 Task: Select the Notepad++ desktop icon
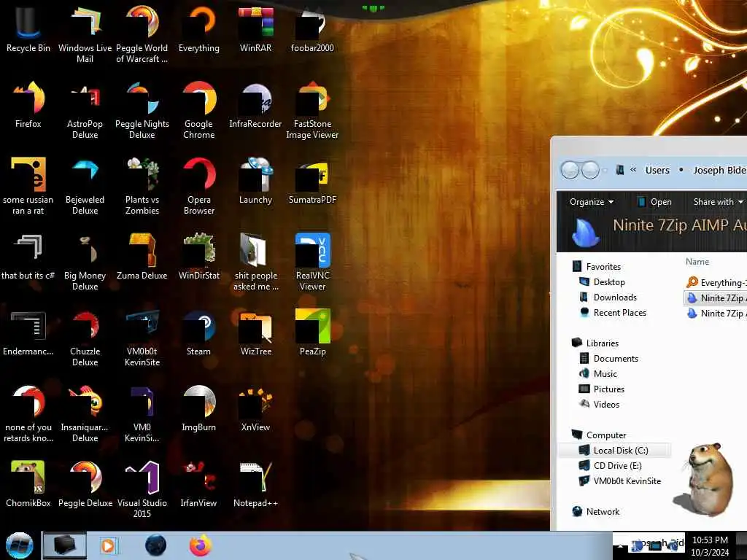pyautogui.click(x=256, y=484)
